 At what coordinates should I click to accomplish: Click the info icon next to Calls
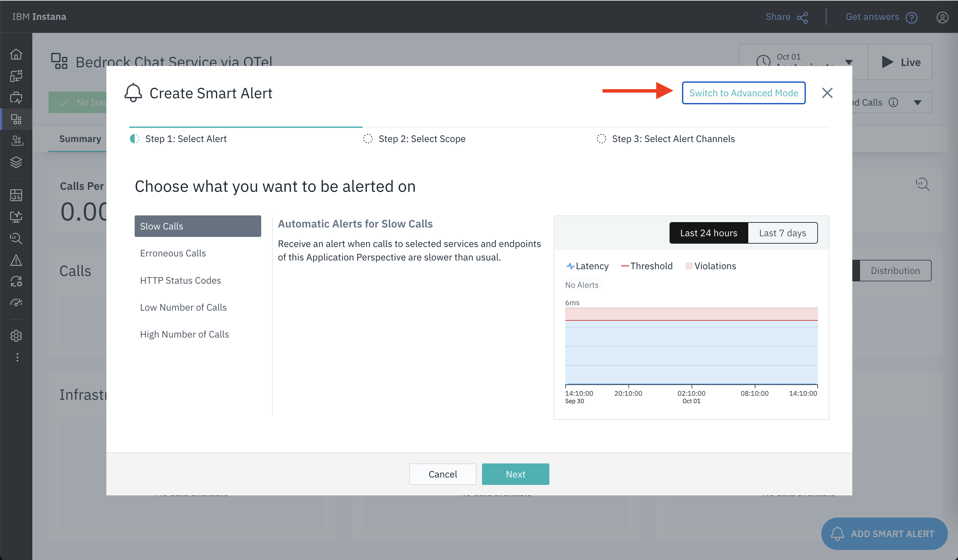pos(893,102)
